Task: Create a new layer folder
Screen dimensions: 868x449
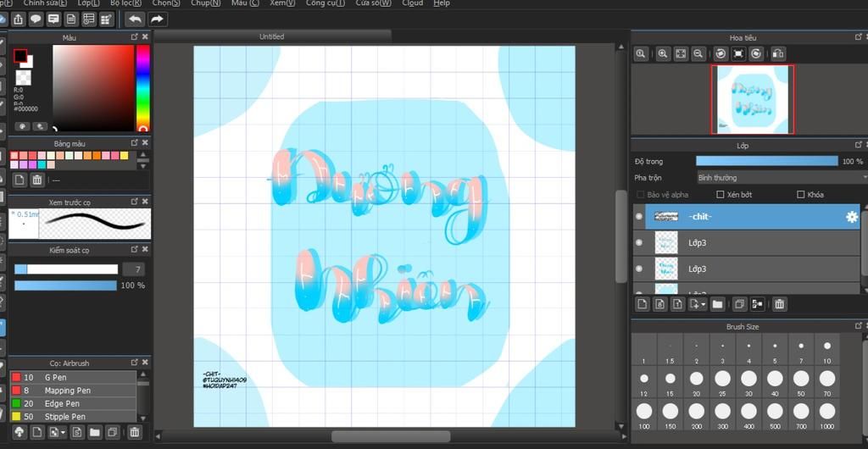Action: 717,304
